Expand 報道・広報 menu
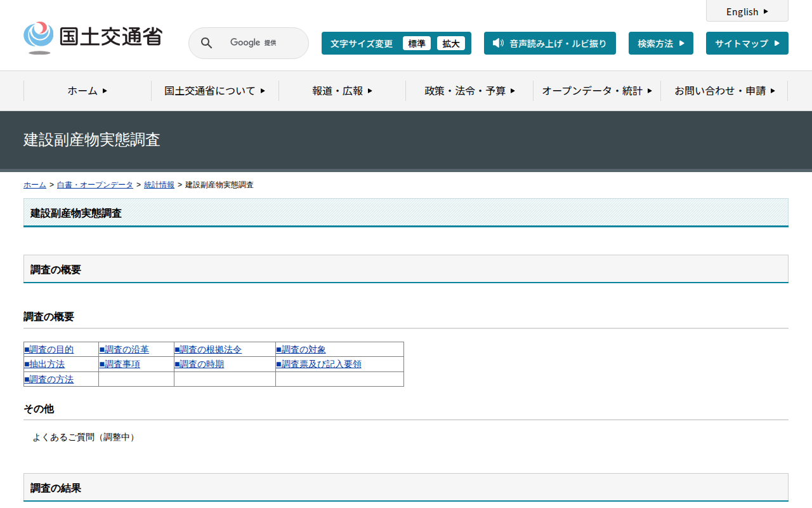Viewport: 812px width, 508px height. click(342, 91)
